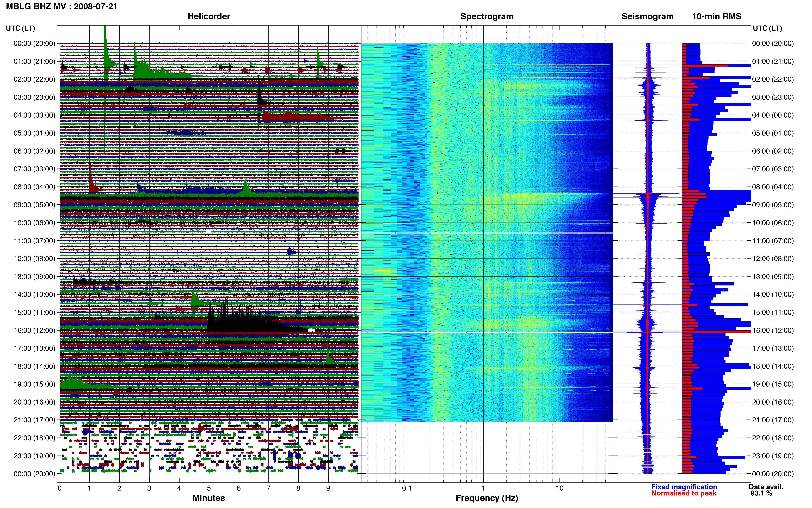
Task: Click the Data avail. label
Action: [x=766, y=487]
